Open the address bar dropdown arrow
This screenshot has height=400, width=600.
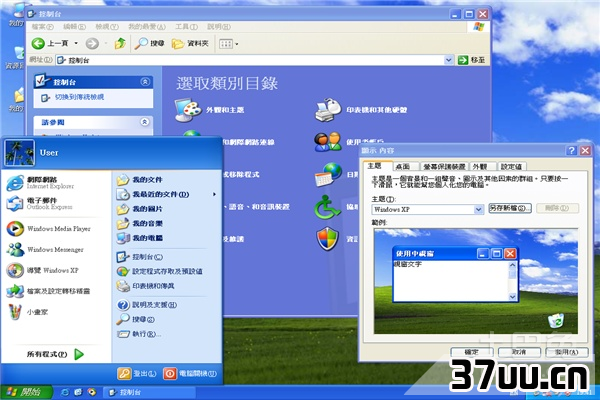tap(448, 60)
